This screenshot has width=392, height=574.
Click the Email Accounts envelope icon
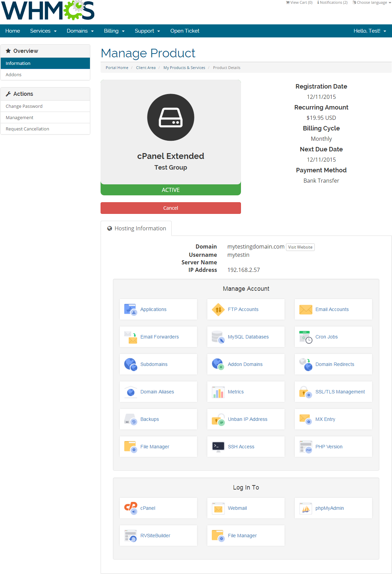(x=306, y=309)
